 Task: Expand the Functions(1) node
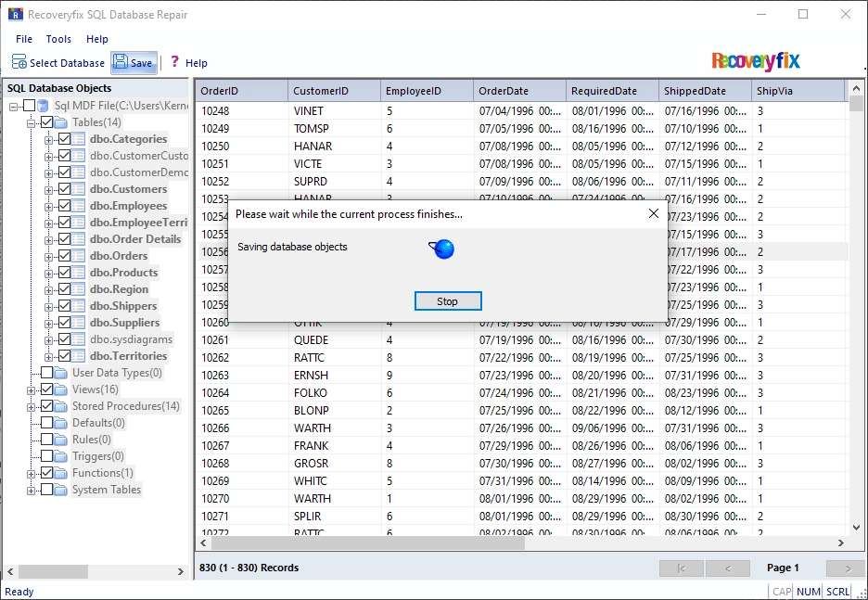31,475
